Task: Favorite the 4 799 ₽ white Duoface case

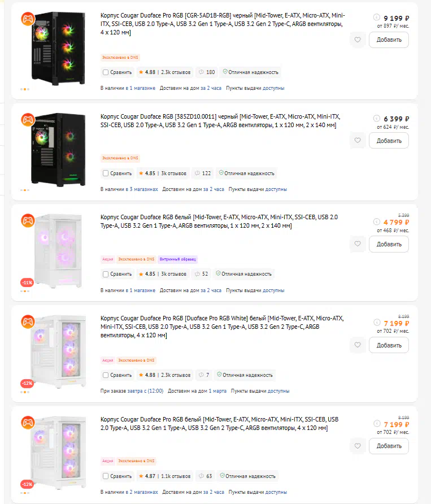Action: 357,244
